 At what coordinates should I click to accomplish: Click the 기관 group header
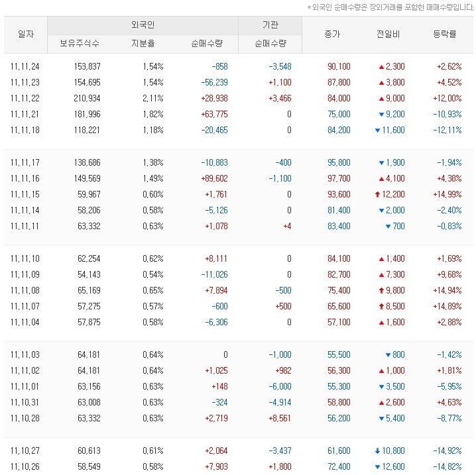tap(270, 26)
